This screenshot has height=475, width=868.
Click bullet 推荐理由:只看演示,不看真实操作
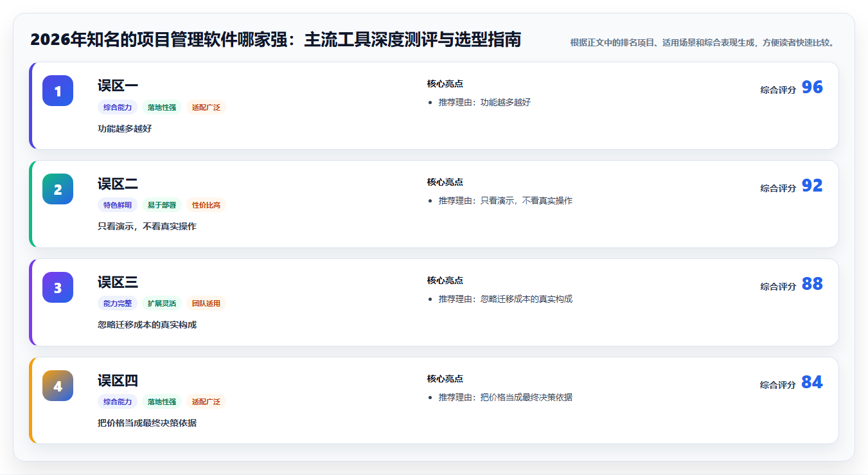tap(505, 201)
